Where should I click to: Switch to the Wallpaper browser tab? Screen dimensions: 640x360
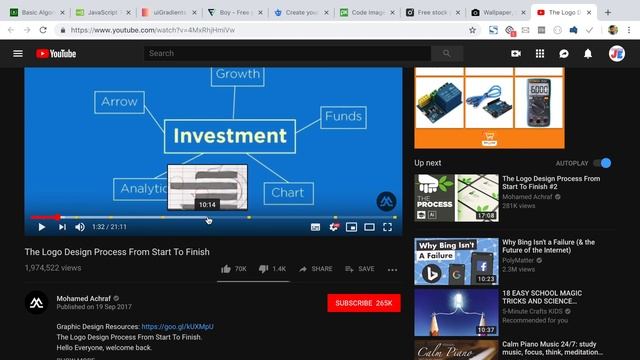[x=499, y=13]
